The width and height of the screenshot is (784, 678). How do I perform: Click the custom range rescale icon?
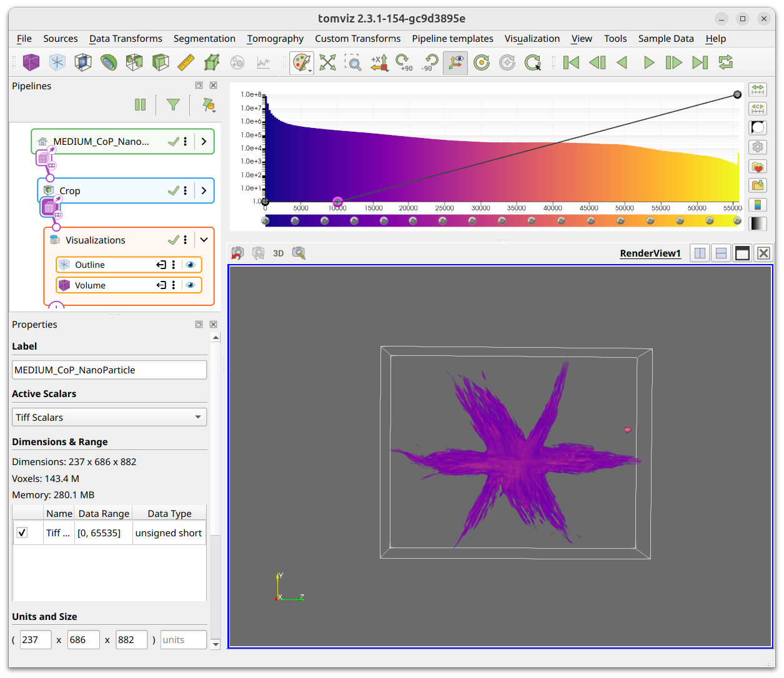point(758,109)
